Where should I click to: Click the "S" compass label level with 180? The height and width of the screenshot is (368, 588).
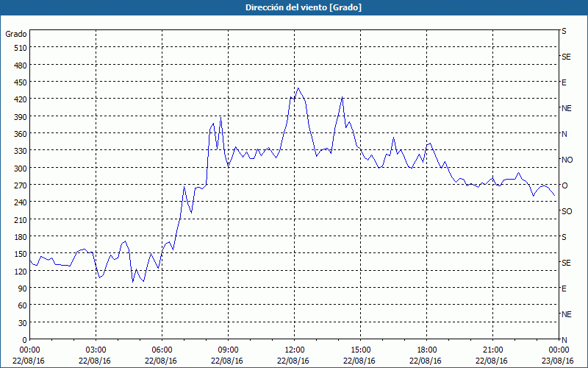click(564, 237)
